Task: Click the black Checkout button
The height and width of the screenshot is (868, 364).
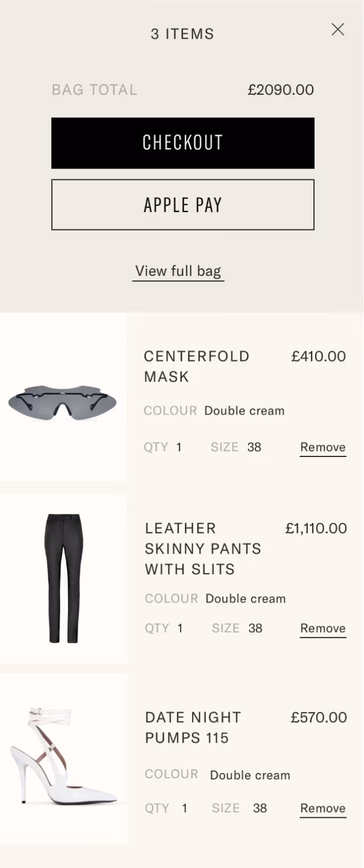Action: tap(183, 143)
